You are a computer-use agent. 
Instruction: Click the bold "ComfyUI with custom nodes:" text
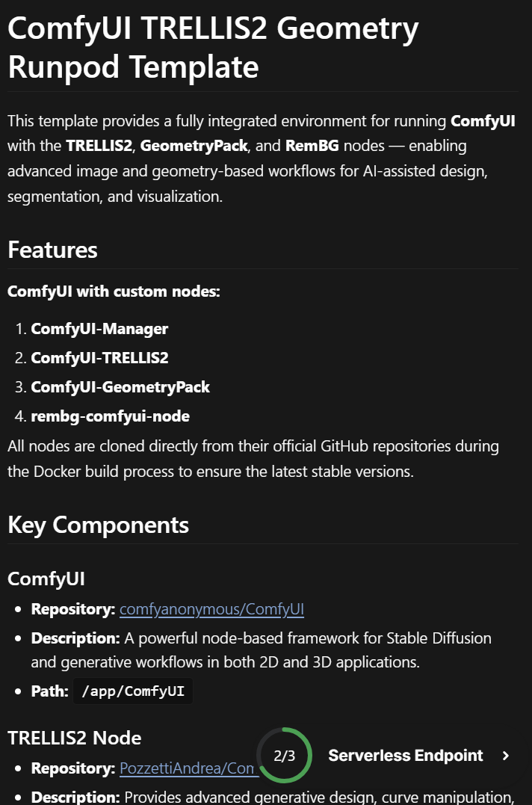(114, 291)
